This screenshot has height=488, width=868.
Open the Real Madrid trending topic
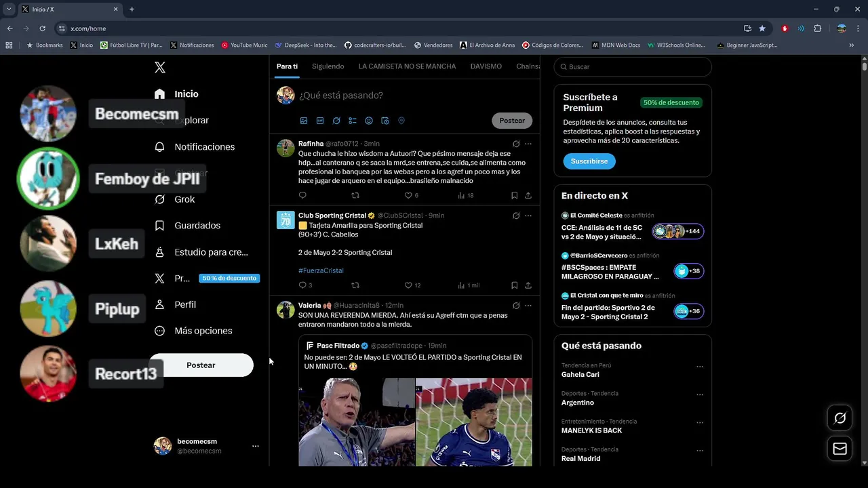580,459
